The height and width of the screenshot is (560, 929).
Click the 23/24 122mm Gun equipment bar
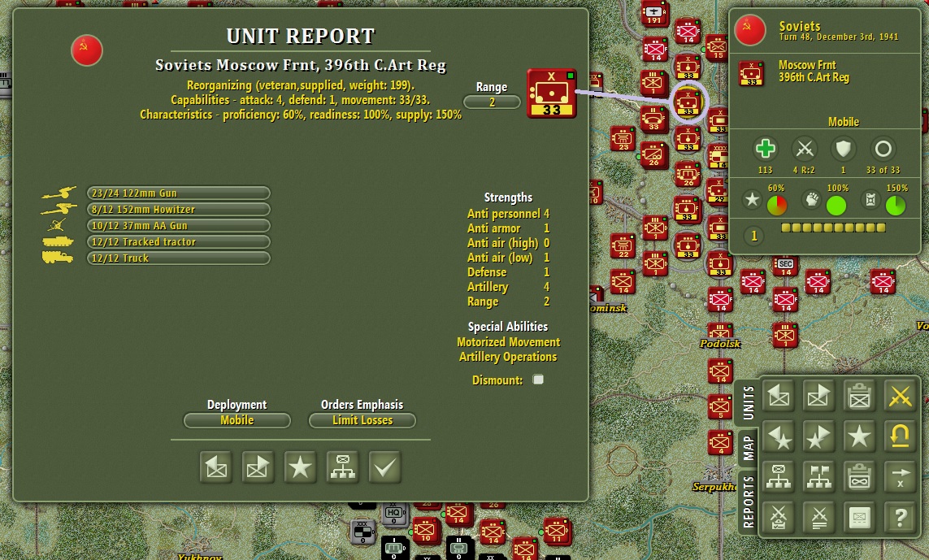pos(178,193)
